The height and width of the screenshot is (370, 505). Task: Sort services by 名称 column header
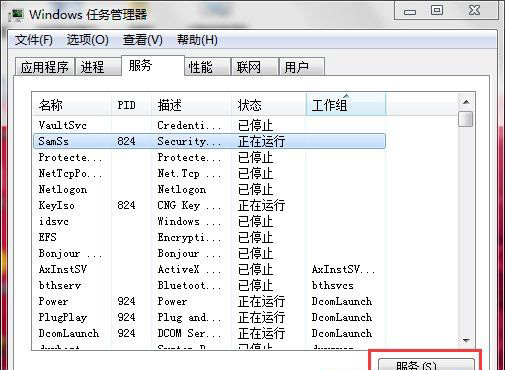click(72, 105)
